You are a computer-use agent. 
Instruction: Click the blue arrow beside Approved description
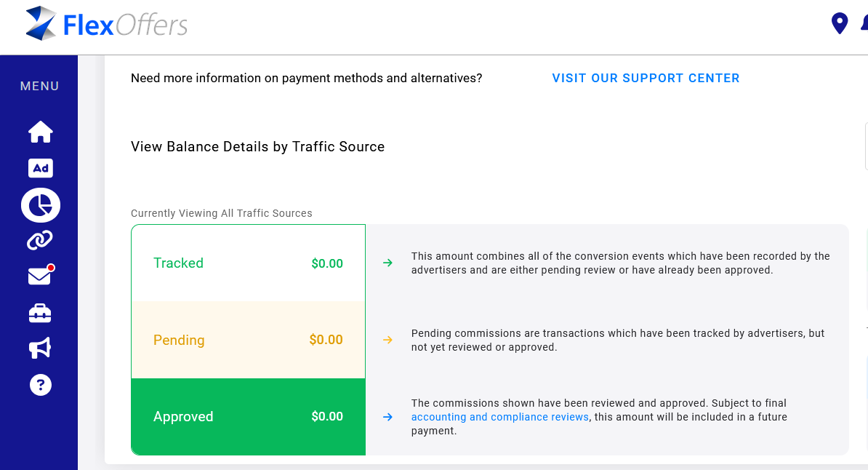click(387, 417)
